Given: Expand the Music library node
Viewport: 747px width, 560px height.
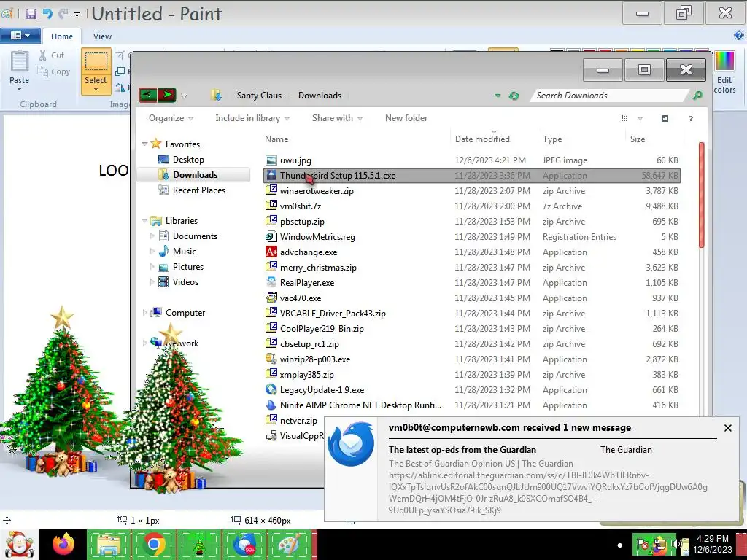Looking at the screenshot, I should click(152, 251).
